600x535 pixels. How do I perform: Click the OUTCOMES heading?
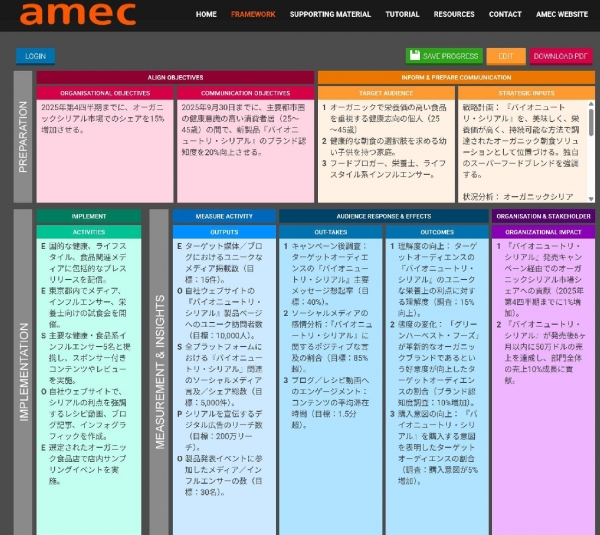point(437,232)
